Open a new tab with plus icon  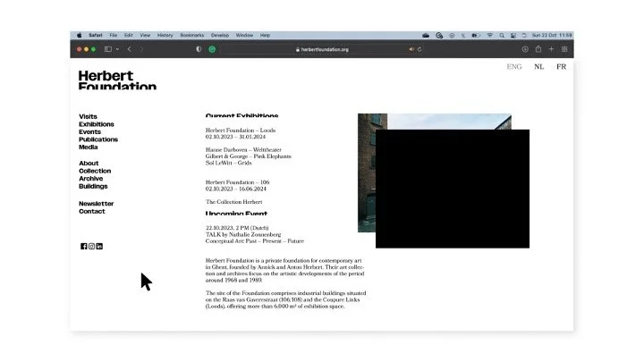pos(551,49)
